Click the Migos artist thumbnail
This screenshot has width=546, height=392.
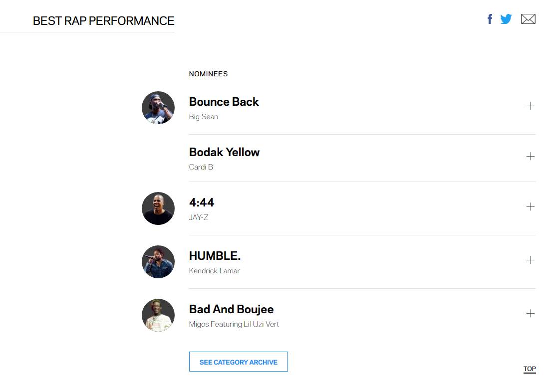pos(158,315)
